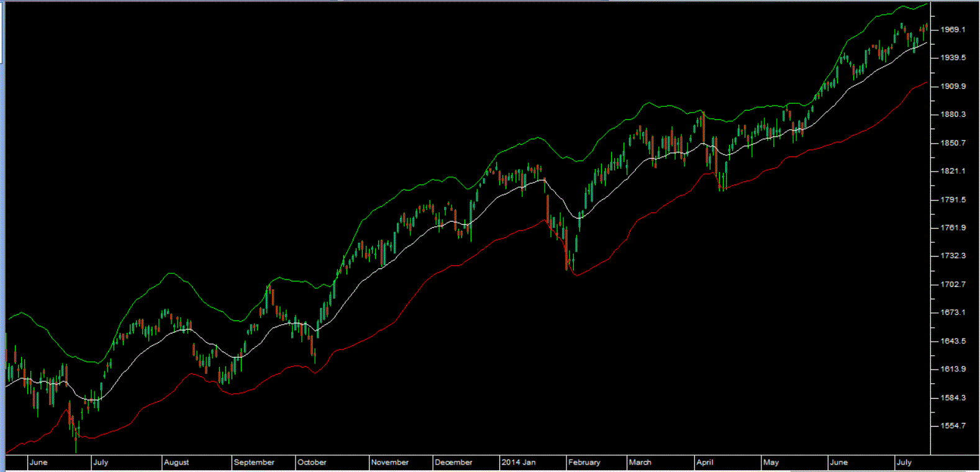
Task: Select the February month label
Action: pyautogui.click(x=584, y=463)
